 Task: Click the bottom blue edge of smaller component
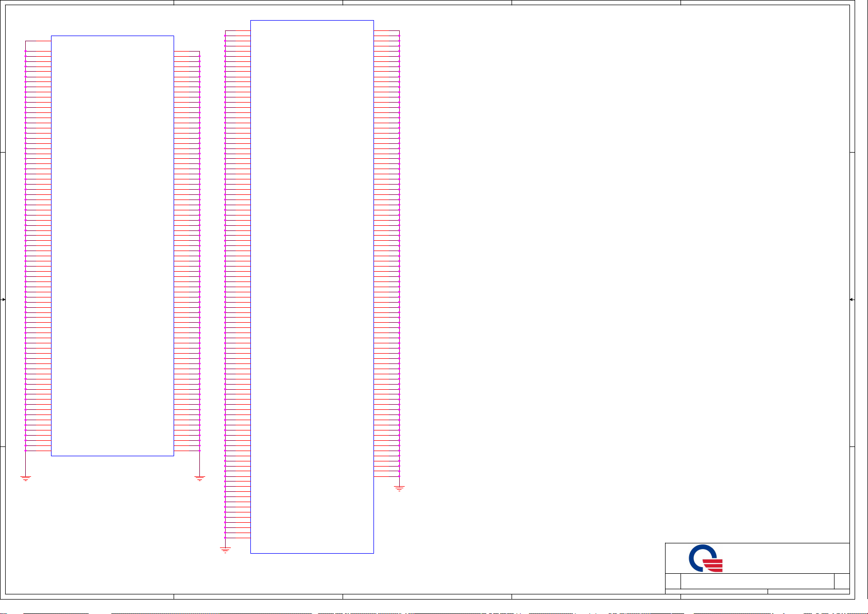coord(112,456)
